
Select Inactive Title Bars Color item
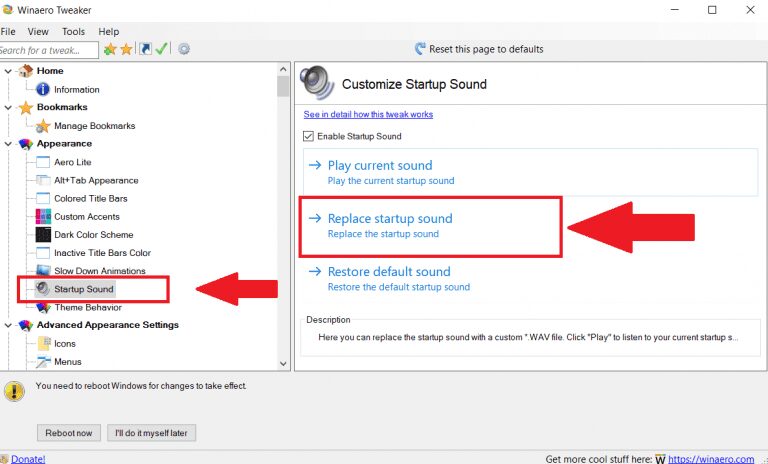(102, 253)
